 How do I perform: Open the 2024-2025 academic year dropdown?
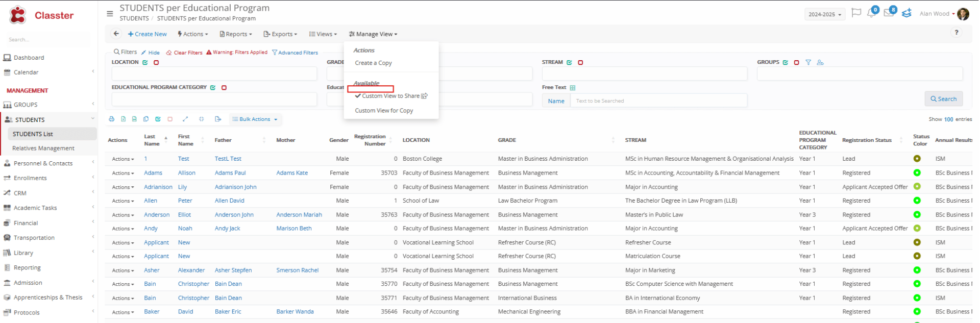(x=825, y=14)
